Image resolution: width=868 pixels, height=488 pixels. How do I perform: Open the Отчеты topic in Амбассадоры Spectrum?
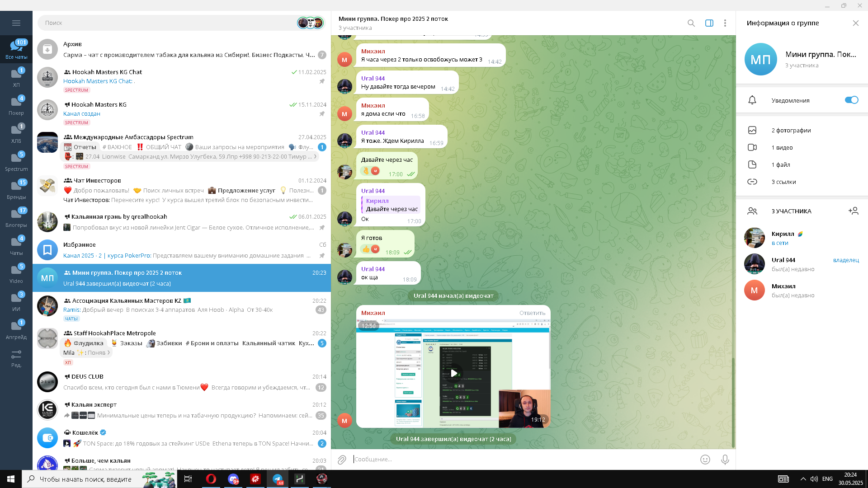(x=80, y=147)
